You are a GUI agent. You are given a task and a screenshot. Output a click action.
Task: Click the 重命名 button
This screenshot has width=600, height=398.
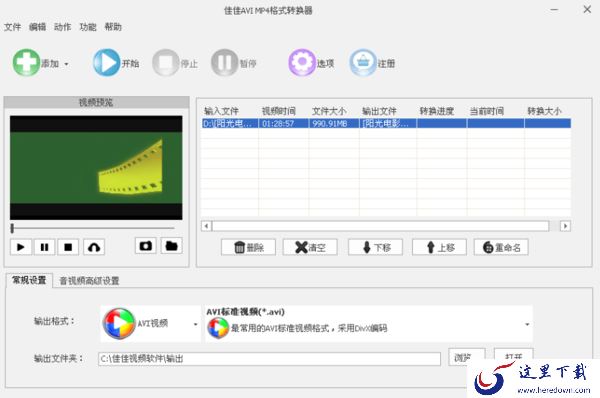pyautogui.click(x=501, y=248)
